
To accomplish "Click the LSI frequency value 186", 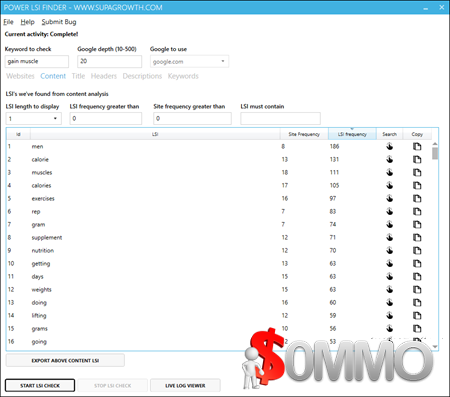I will 334,146.
